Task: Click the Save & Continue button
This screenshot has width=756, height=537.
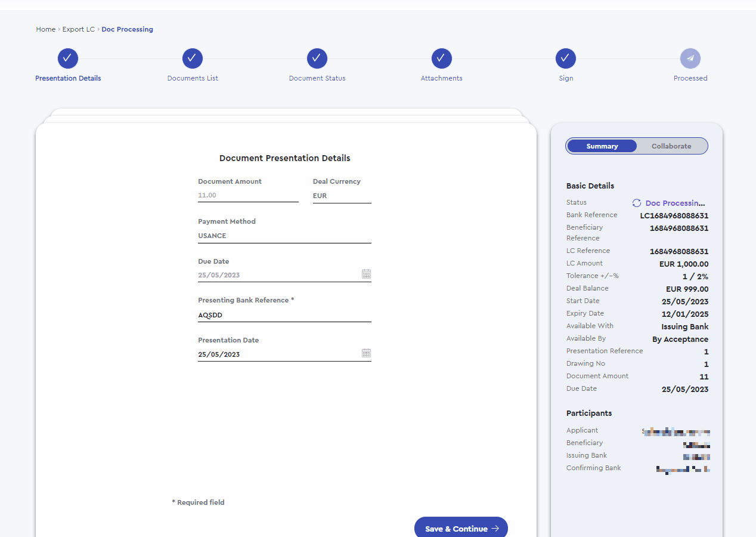Action: [x=461, y=529]
